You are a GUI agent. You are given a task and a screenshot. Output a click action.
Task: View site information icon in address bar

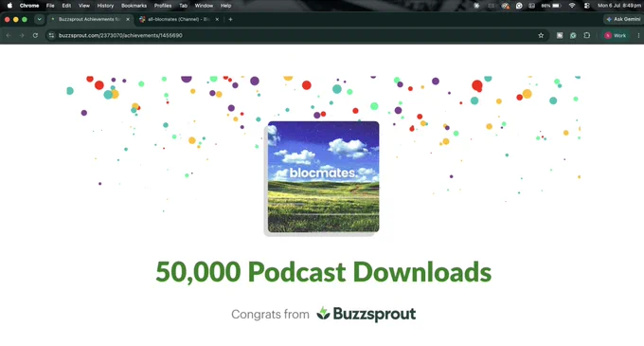click(x=51, y=35)
